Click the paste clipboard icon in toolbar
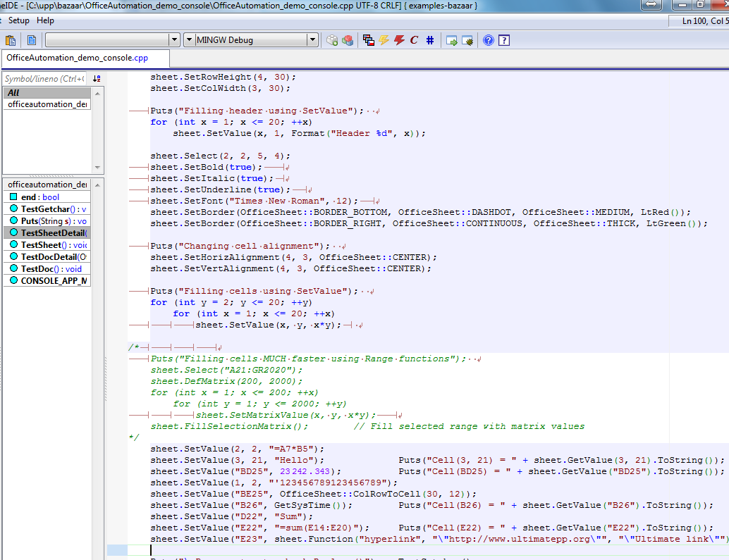Screen dimensions: 729x560 click(x=11, y=40)
